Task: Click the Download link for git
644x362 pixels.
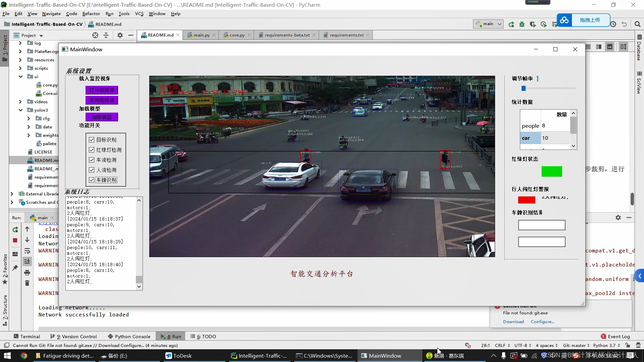Action: [x=513, y=321]
